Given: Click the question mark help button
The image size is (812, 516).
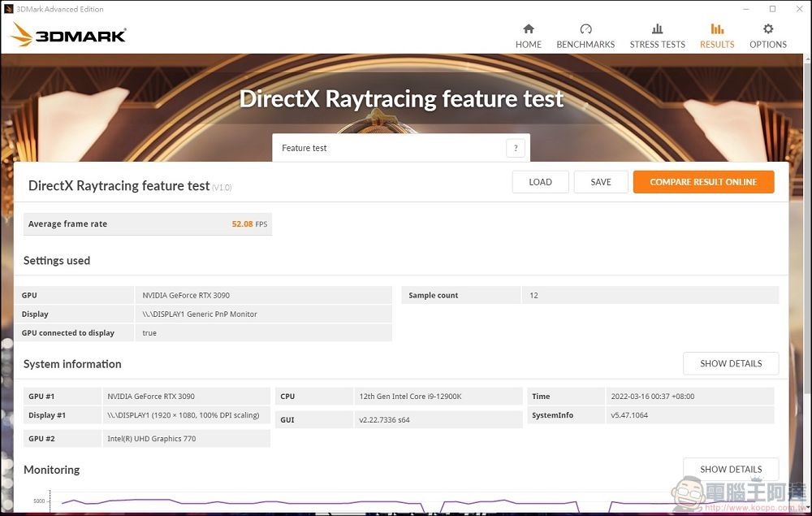Looking at the screenshot, I should pyautogui.click(x=515, y=148).
